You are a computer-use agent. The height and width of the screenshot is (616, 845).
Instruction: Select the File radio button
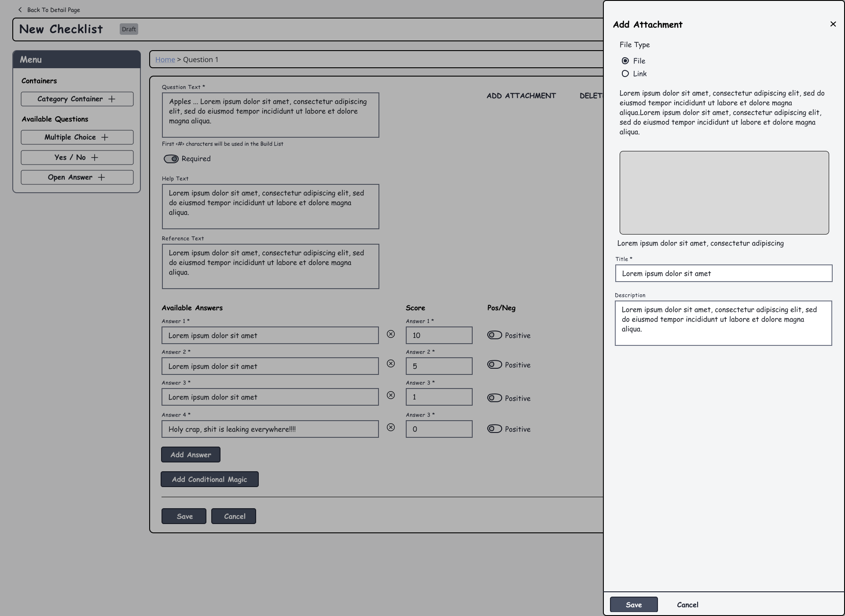[x=625, y=61]
